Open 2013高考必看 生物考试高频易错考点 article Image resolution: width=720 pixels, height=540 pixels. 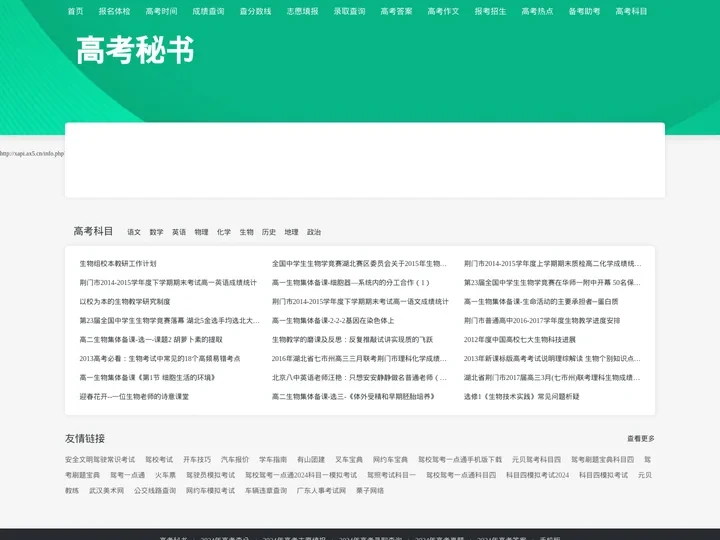click(x=160, y=359)
